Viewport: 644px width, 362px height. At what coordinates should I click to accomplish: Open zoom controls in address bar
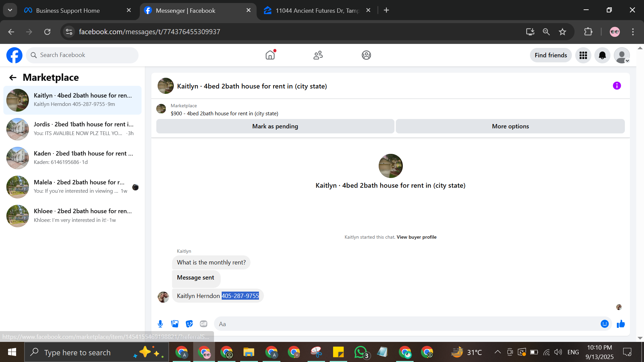point(546,32)
